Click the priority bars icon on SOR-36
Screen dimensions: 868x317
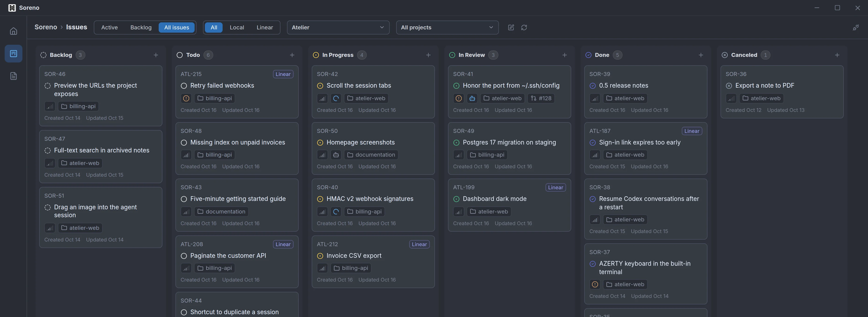pos(731,98)
